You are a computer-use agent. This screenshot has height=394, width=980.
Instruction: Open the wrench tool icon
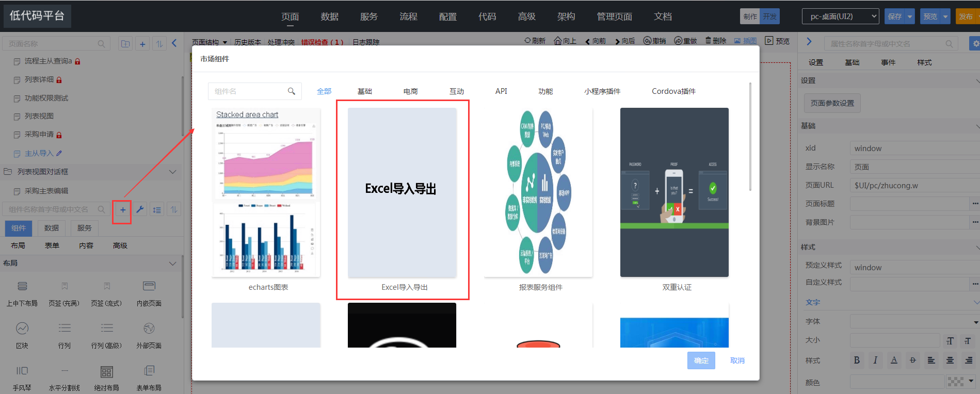[x=140, y=210]
